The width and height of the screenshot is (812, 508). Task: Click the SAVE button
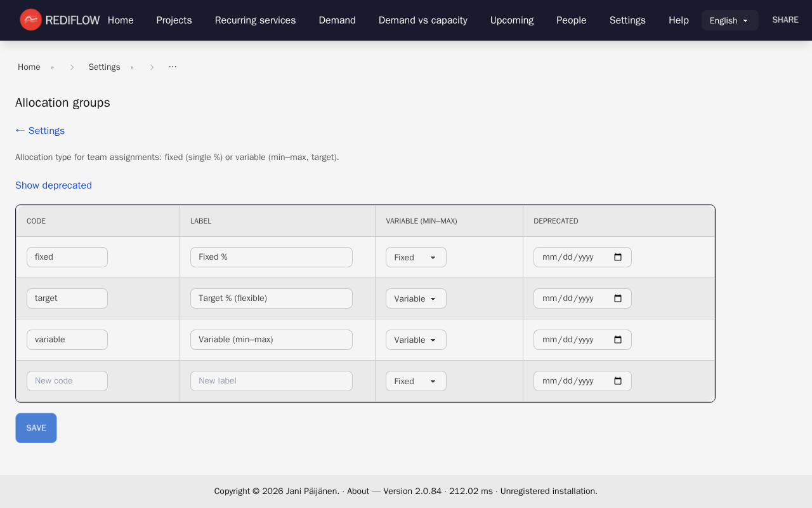pyautogui.click(x=36, y=427)
